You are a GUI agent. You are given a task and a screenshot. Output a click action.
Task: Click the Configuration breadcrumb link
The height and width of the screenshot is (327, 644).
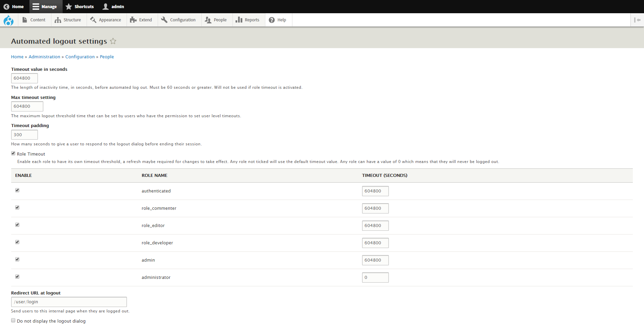[x=80, y=57]
